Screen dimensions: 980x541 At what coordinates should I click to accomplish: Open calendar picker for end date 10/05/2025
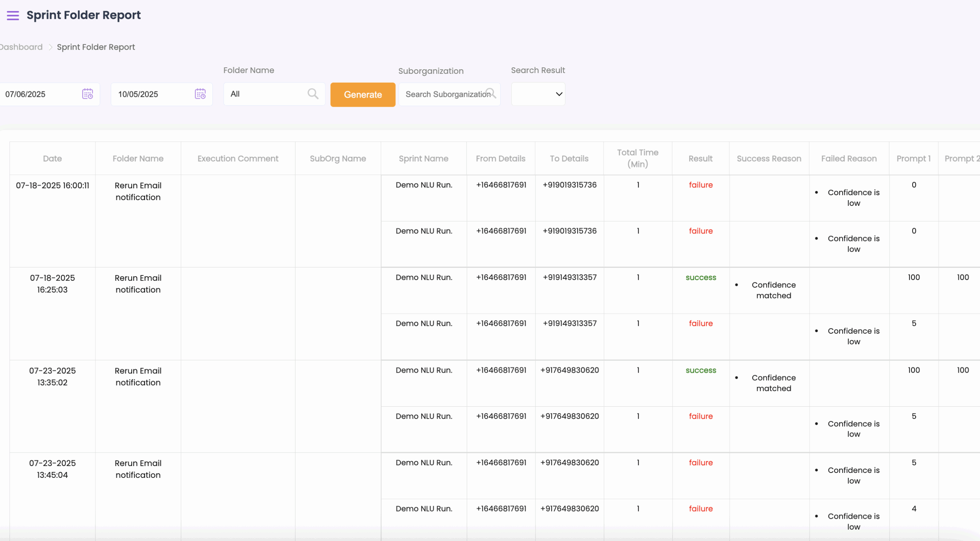point(200,94)
